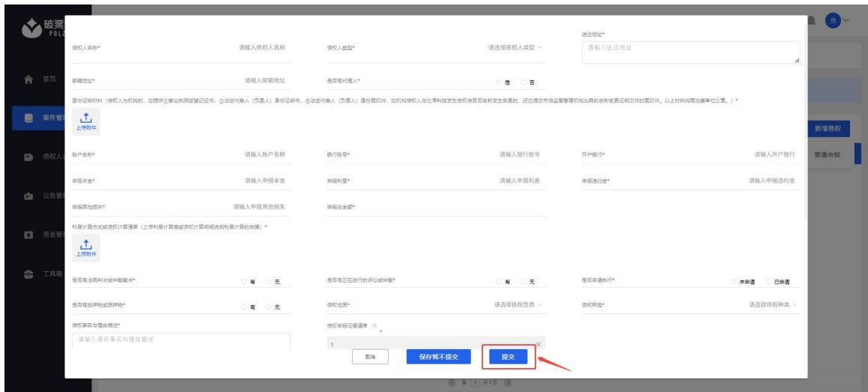Click the notification bell beside the avatar
868x392 pixels.
(812, 20)
